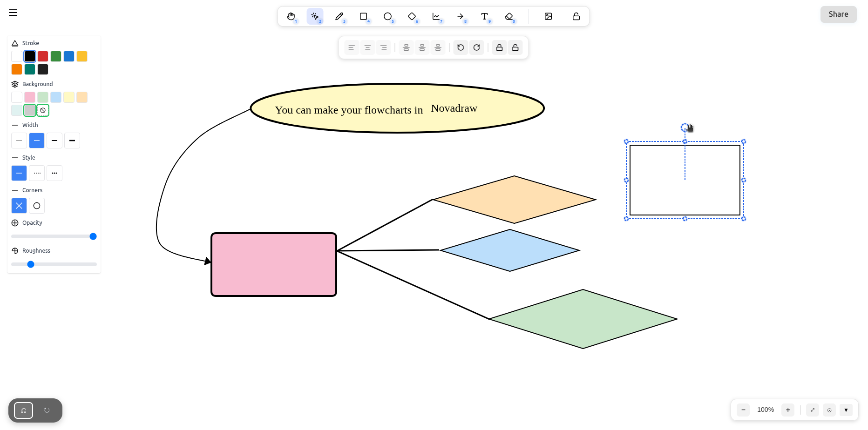The image size is (868, 430).
Task: Select the highlighted medium stroke width
Action: 37,141
